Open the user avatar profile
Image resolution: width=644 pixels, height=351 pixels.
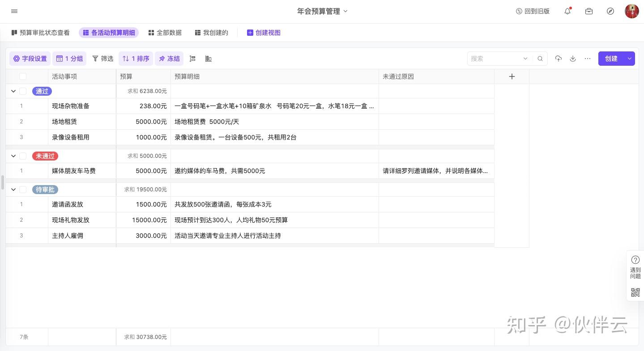[632, 11]
